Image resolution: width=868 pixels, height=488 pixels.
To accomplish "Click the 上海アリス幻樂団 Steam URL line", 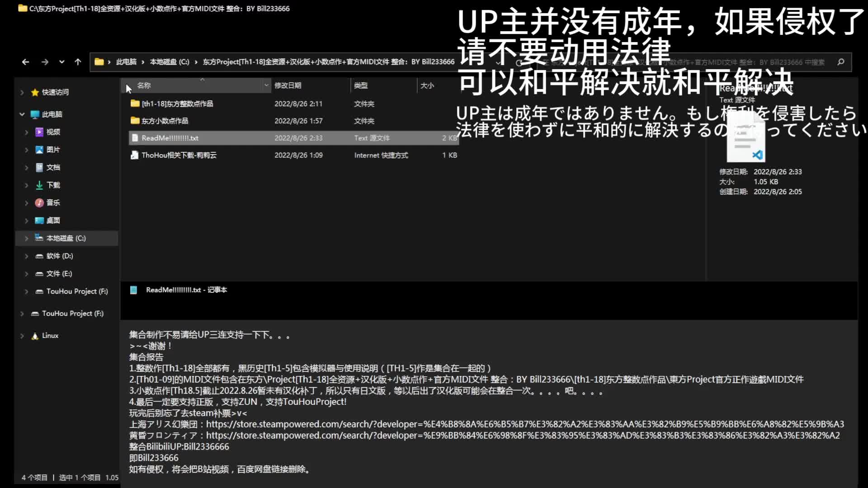I will pos(486,424).
